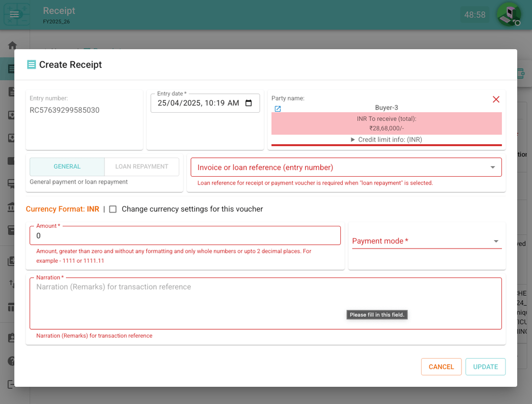Select the GENERAL payment type toggle
The height and width of the screenshot is (404, 532).
(x=67, y=167)
